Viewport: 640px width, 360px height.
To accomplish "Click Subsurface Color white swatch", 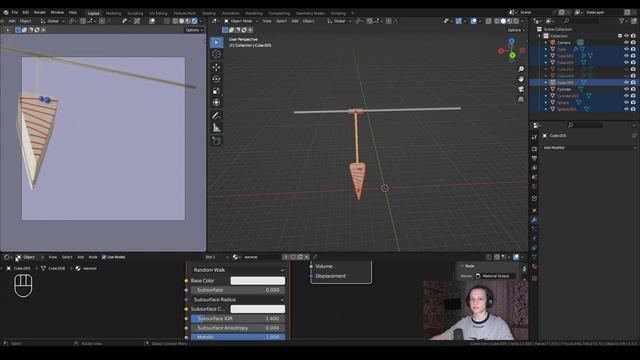I will (258, 309).
